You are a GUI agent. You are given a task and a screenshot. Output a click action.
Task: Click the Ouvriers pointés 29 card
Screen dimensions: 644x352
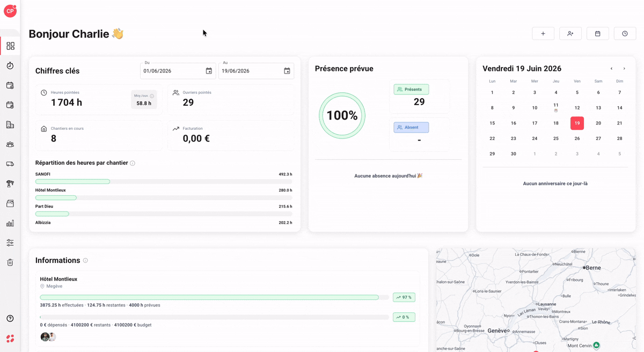[231, 99]
